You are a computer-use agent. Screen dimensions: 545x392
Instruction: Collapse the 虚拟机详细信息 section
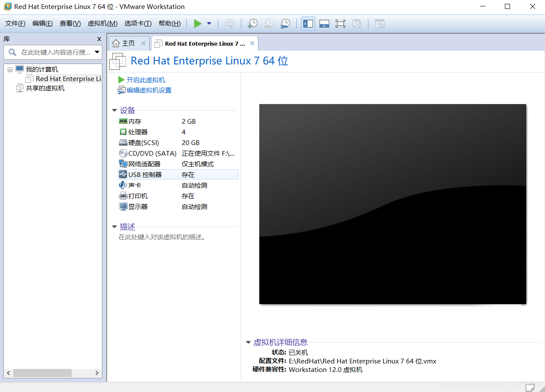[248, 343]
